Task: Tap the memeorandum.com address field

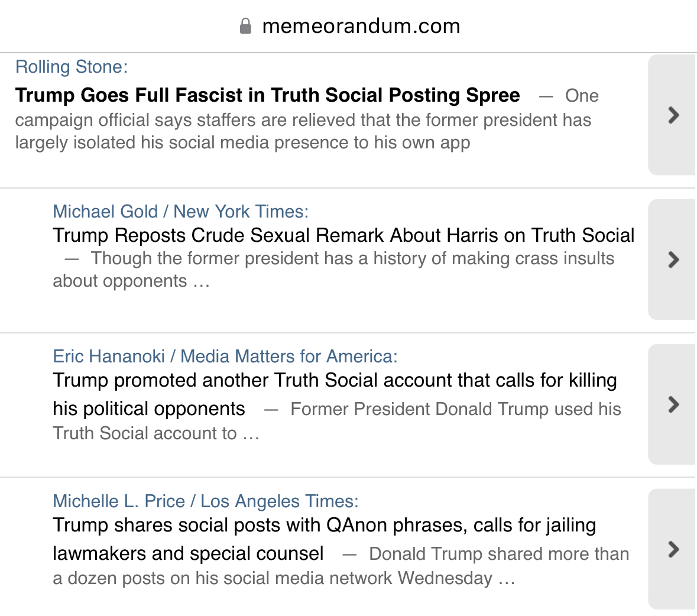Action: coord(361,26)
